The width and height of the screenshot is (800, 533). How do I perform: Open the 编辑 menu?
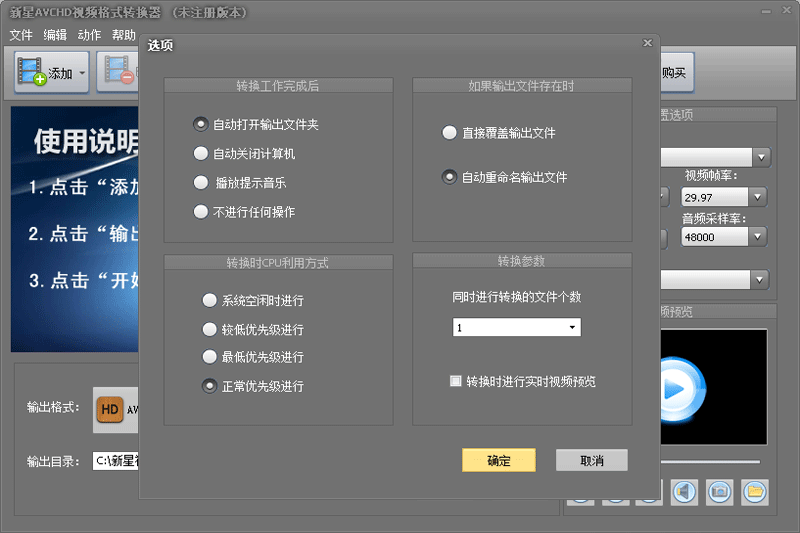[55, 35]
